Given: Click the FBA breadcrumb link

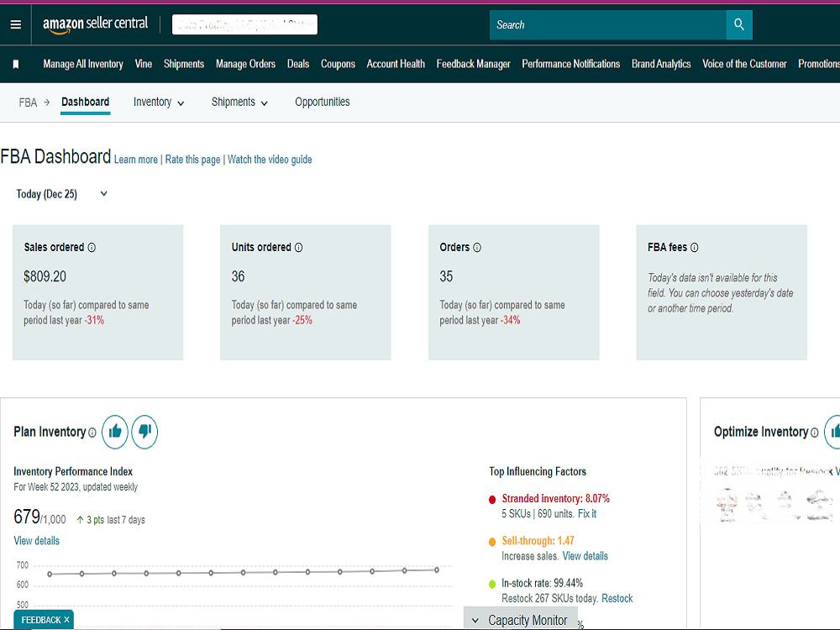Looking at the screenshot, I should tap(28, 102).
